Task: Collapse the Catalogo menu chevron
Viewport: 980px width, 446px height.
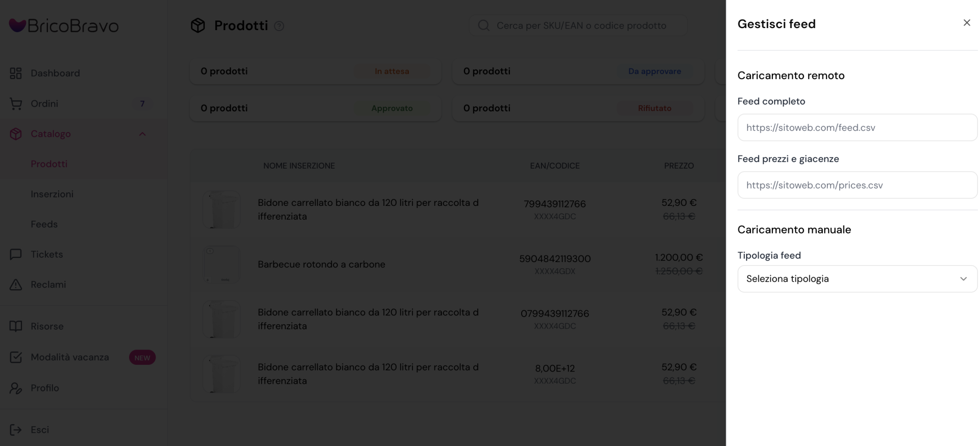Action: 142,134
